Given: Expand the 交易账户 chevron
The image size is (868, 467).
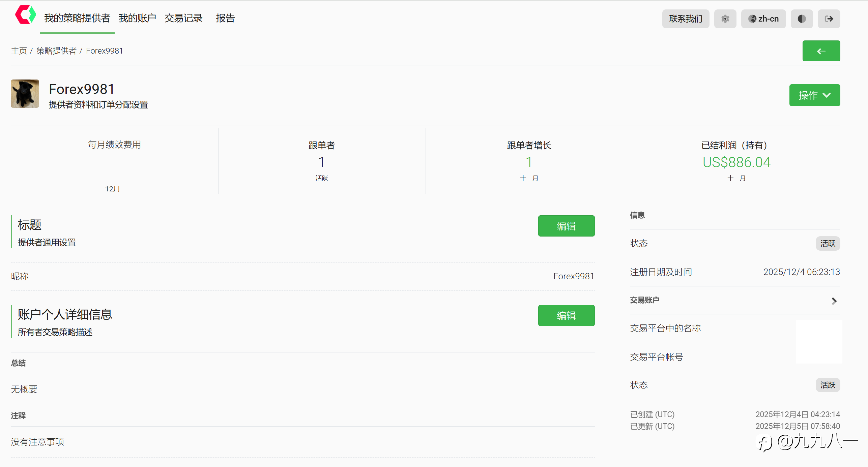Looking at the screenshot, I should (834, 301).
